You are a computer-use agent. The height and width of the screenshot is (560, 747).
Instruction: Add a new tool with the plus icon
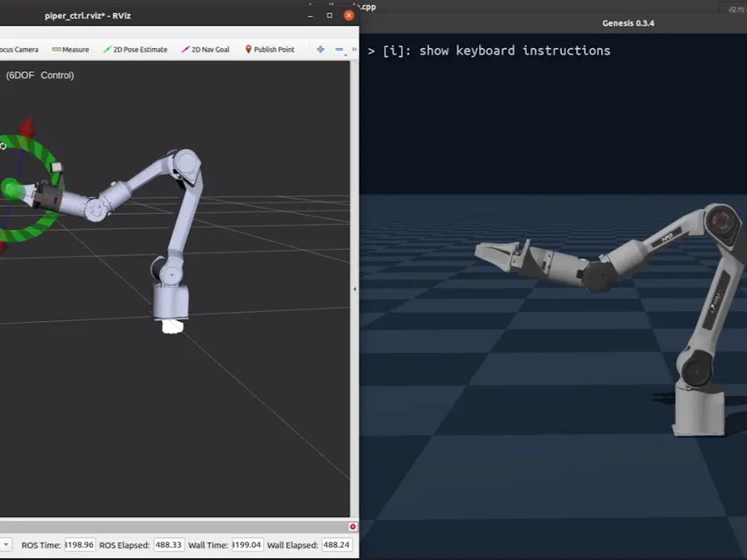(x=320, y=49)
